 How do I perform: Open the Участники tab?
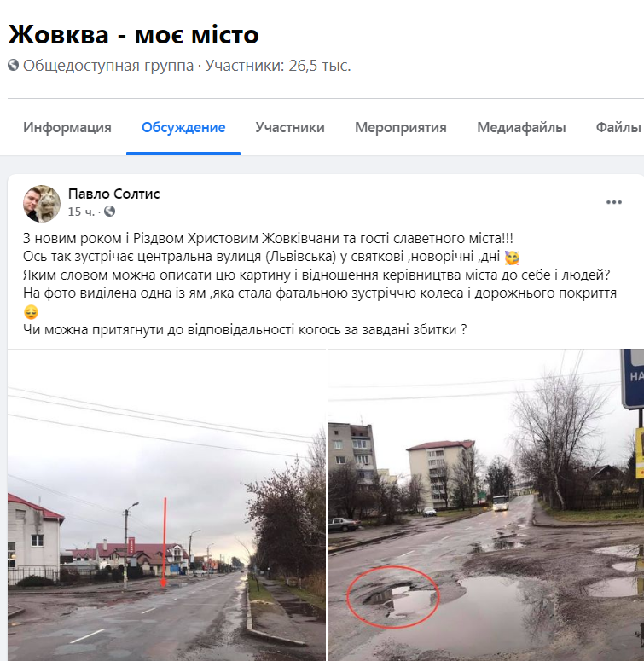point(290,127)
